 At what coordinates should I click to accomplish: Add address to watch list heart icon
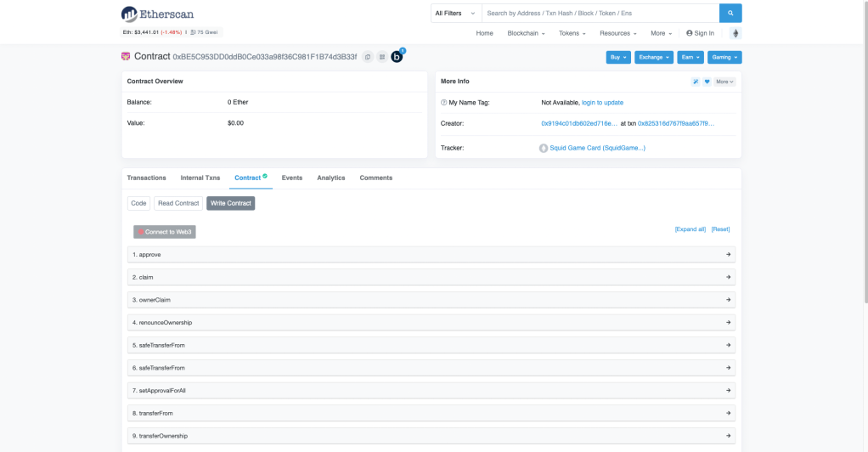[707, 82]
